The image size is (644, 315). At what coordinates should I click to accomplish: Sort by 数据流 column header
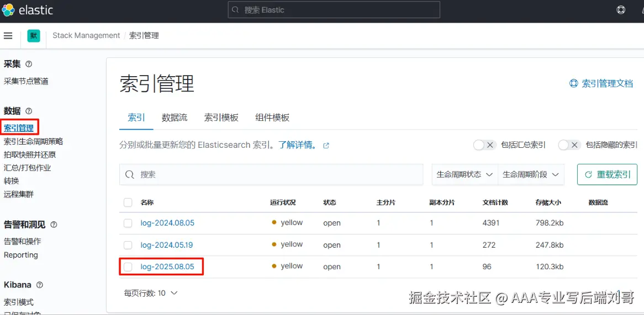pyautogui.click(x=598, y=202)
